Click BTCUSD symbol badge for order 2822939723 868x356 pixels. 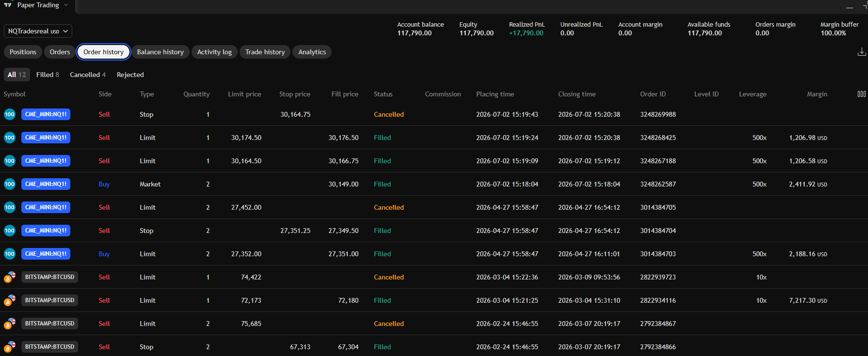tap(49, 277)
